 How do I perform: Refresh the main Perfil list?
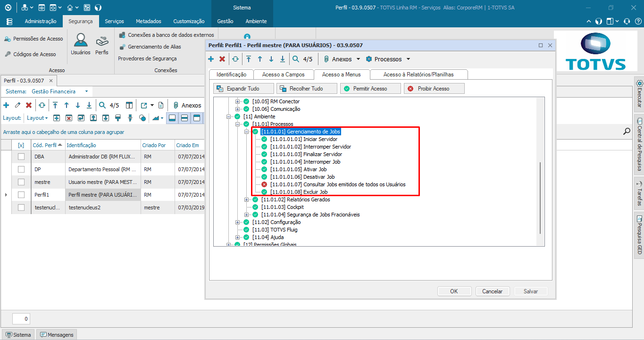tap(42, 105)
